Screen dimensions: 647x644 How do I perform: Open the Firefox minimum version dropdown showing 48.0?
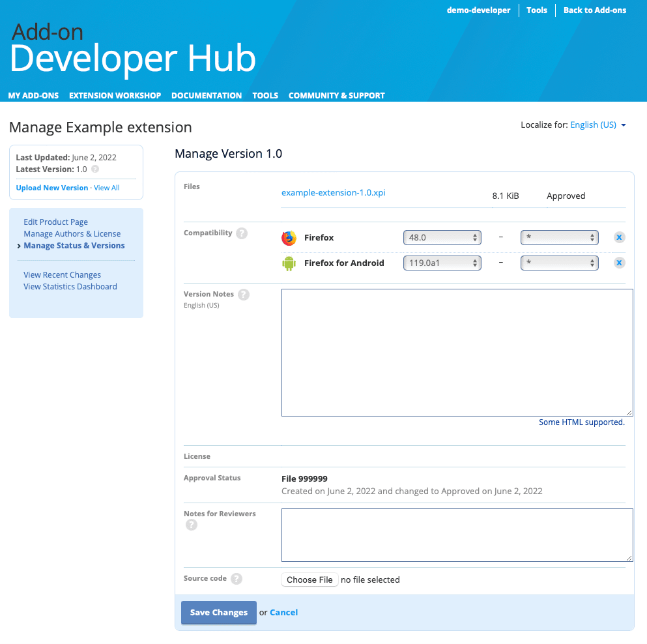point(442,237)
